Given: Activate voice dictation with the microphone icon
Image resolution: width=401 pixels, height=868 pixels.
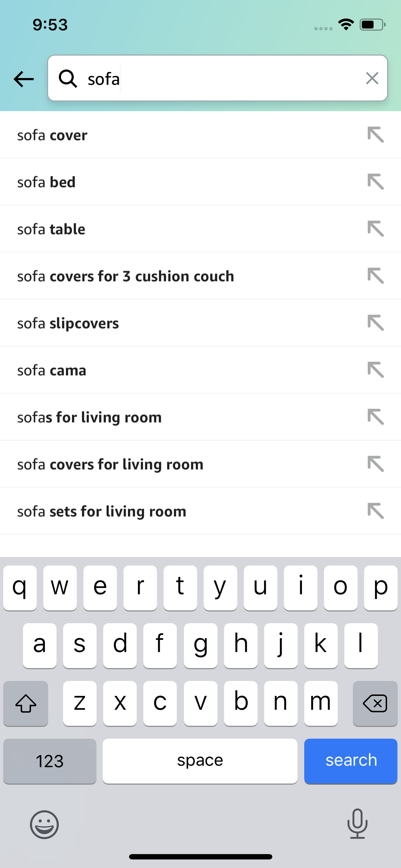Looking at the screenshot, I should pos(357,825).
